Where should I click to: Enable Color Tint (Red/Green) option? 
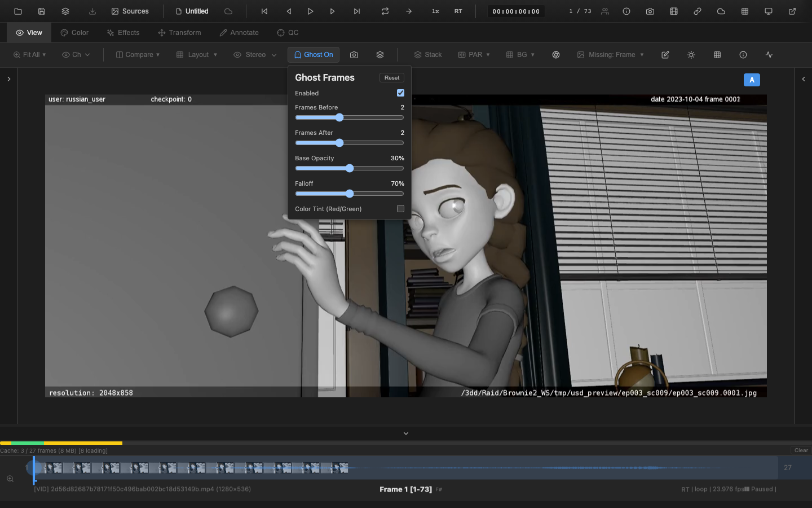[400, 208]
